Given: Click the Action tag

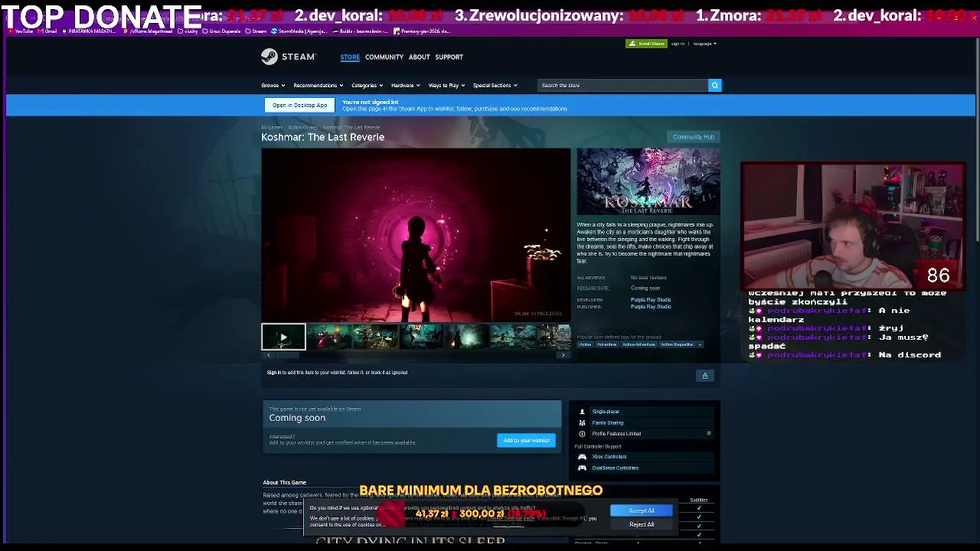Looking at the screenshot, I should point(586,344).
